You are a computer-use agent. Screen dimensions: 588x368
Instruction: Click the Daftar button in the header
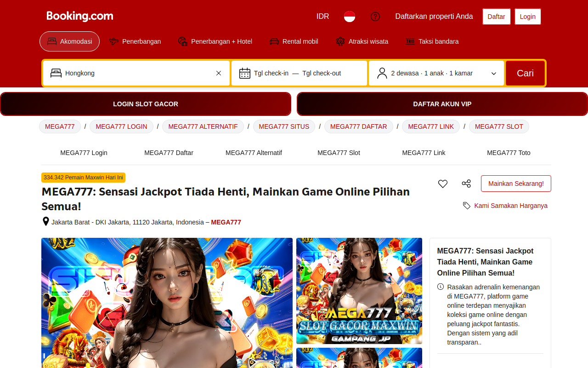coord(496,17)
